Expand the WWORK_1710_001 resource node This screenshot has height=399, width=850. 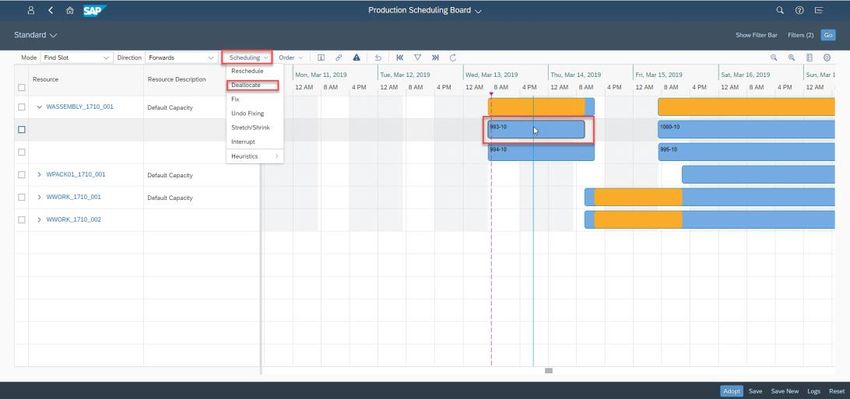pyautogui.click(x=39, y=197)
